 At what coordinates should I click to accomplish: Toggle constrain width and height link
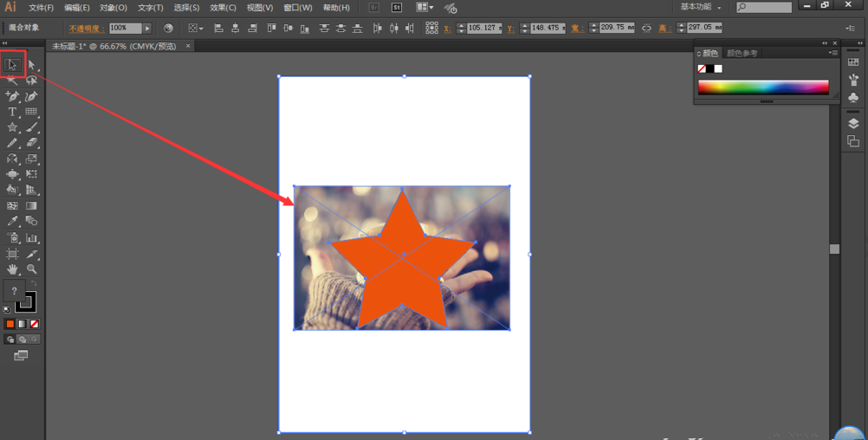coord(646,28)
